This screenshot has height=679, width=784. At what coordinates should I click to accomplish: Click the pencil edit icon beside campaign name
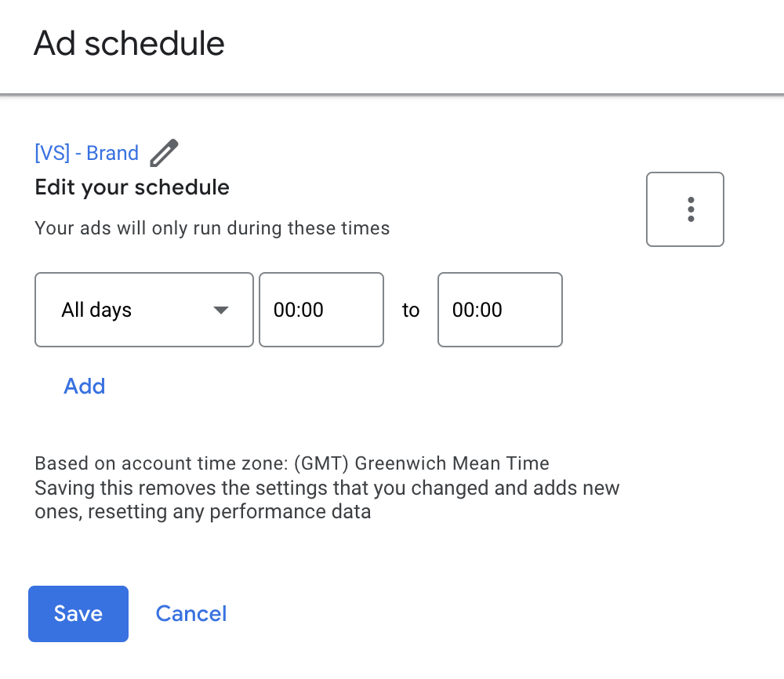(x=164, y=153)
